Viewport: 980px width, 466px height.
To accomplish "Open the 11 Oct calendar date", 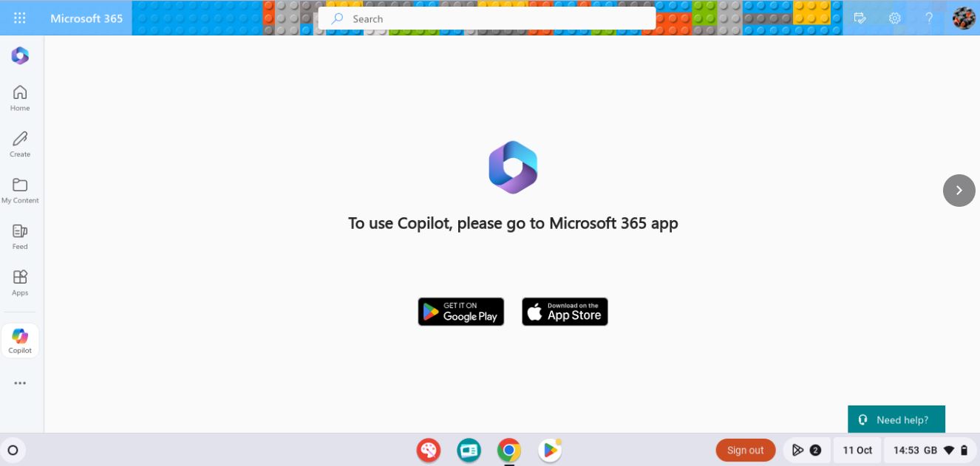I will pos(857,450).
